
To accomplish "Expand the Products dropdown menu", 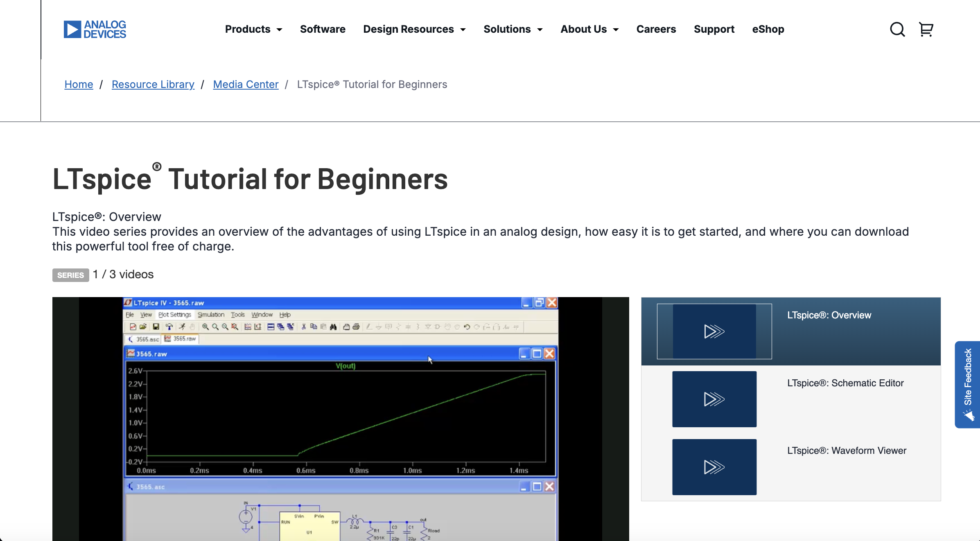I will [253, 29].
